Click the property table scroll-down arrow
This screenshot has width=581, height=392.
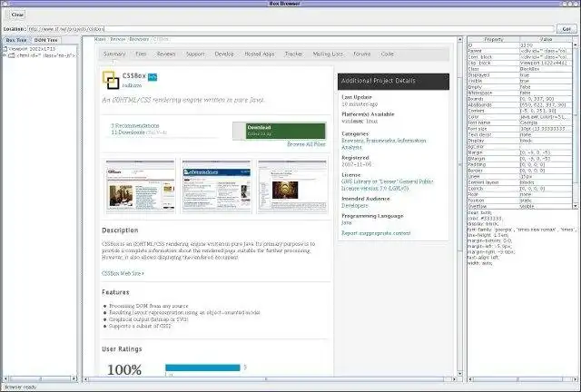[x=576, y=206]
